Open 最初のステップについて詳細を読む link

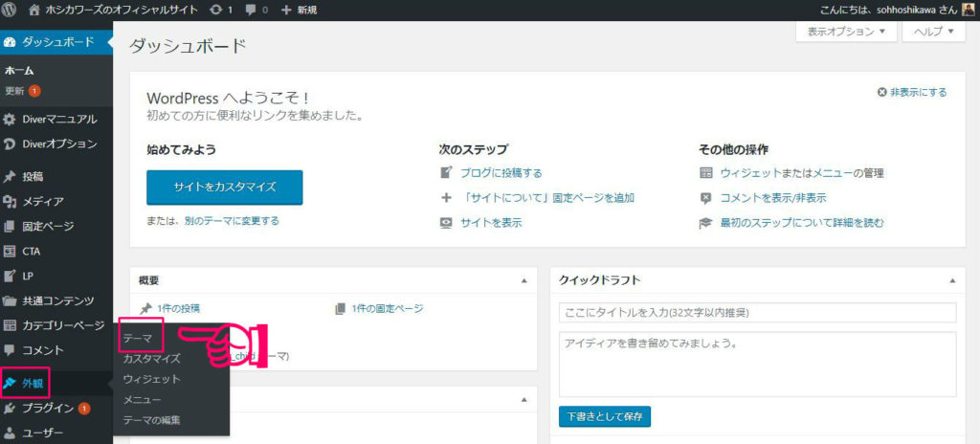[x=802, y=223]
